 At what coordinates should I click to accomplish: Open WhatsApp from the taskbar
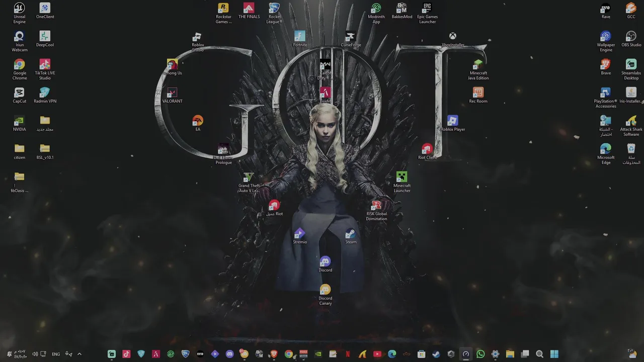(x=480, y=354)
